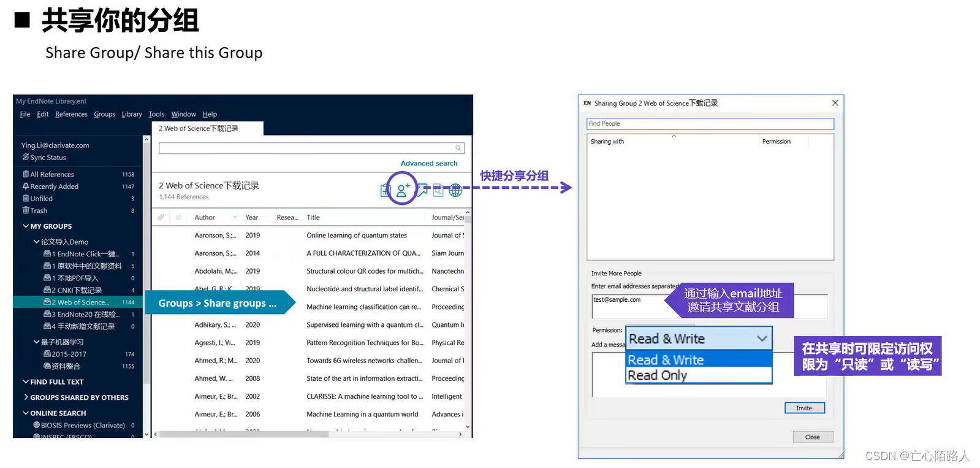Screen dimensions: 980x468
Task: Click the group icon of 1 原软件中的文献资料
Action: tap(47, 266)
